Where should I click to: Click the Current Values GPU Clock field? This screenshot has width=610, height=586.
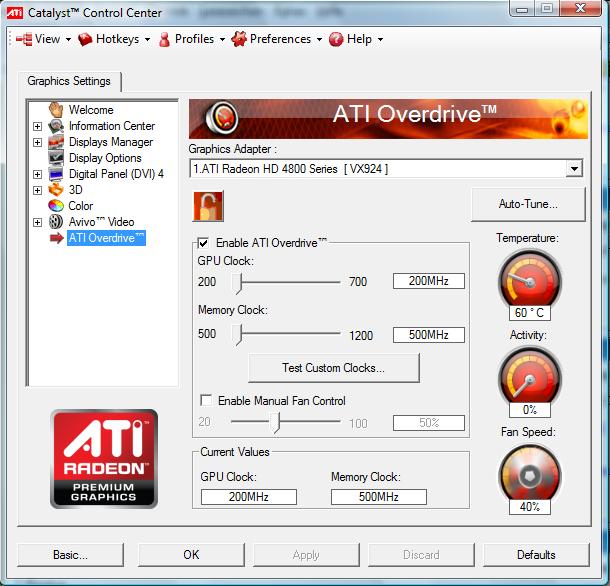coord(249,497)
